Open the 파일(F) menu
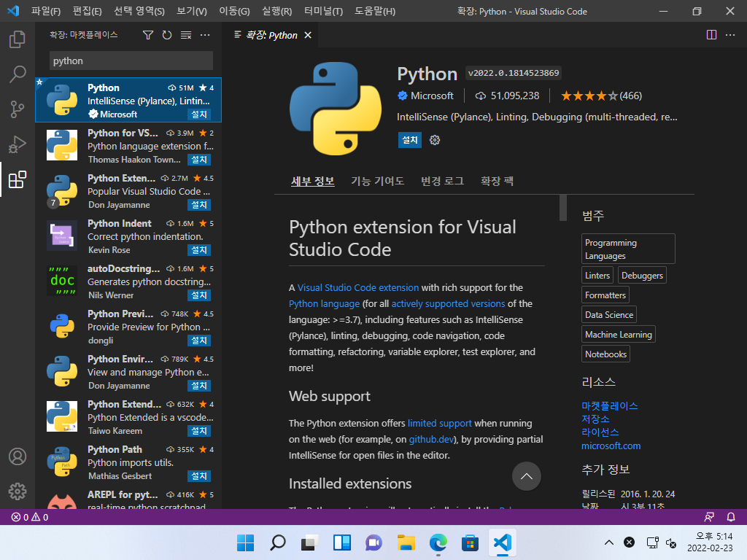The height and width of the screenshot is (560, 747). [46, 11]
